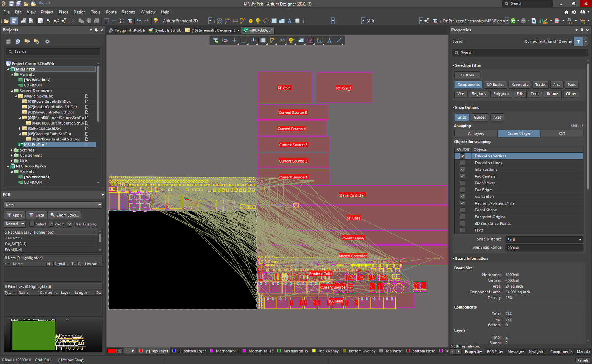
Task: Uncheck Clear Existing in the PCB panel
Action: pyautogui.click(x=70, y=224)
